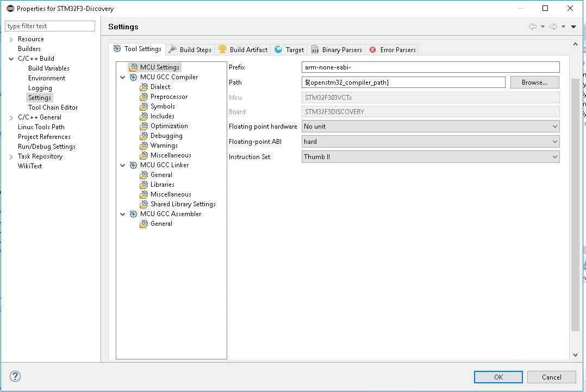Click the help question mark icon

(x=15, y=376)
